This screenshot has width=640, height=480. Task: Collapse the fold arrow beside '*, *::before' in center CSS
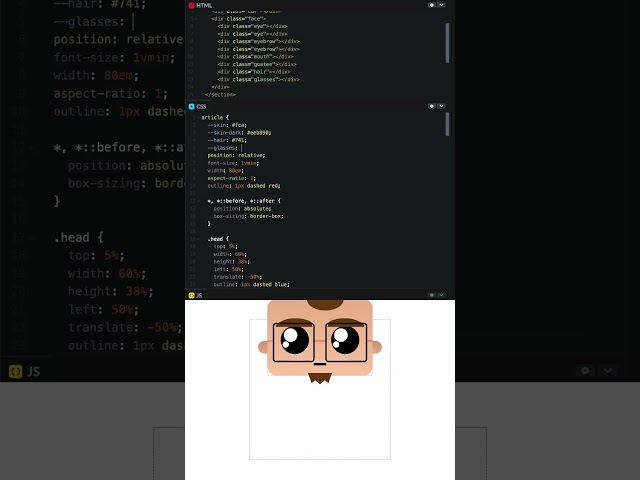(198, 201)
